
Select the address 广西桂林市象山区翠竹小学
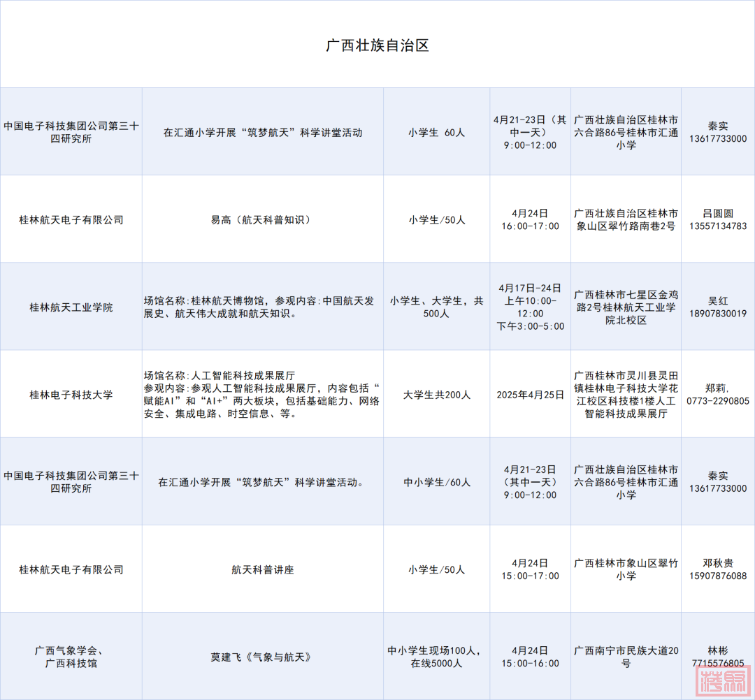[x=626, y=569]
